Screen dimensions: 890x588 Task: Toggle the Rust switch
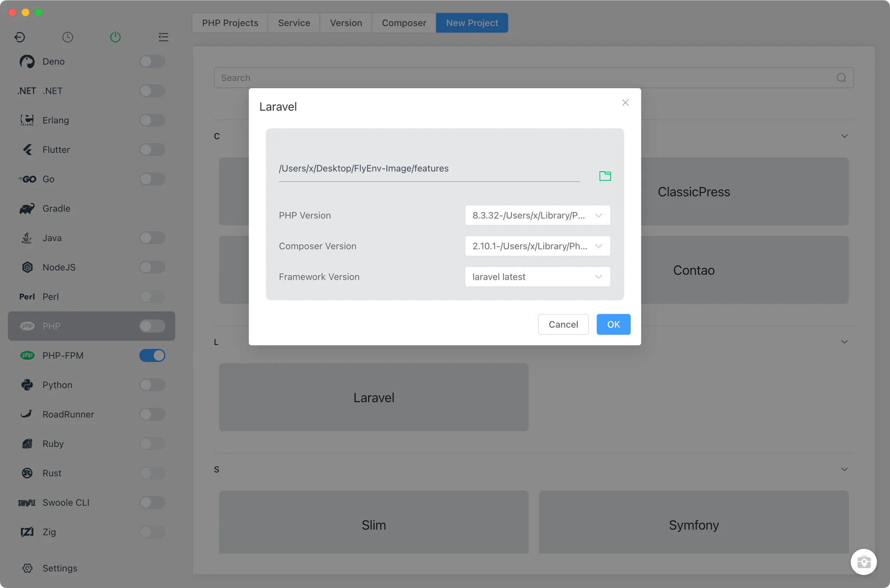(152, 473)
